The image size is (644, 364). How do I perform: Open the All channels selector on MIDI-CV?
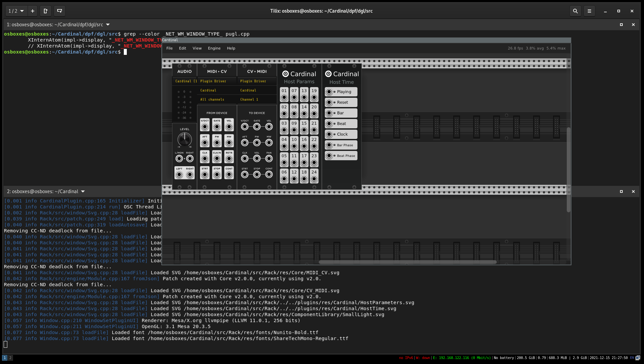click(x=217, y=99)
